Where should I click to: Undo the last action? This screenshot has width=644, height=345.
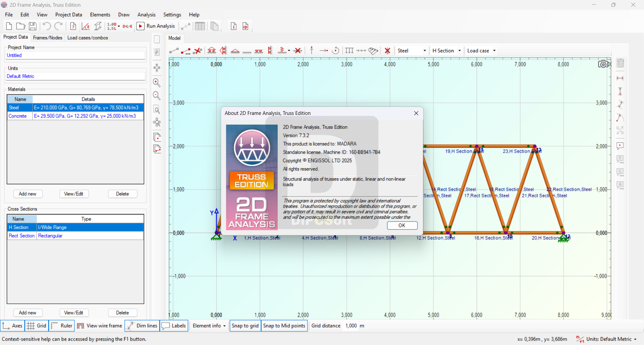pos(47,26)
